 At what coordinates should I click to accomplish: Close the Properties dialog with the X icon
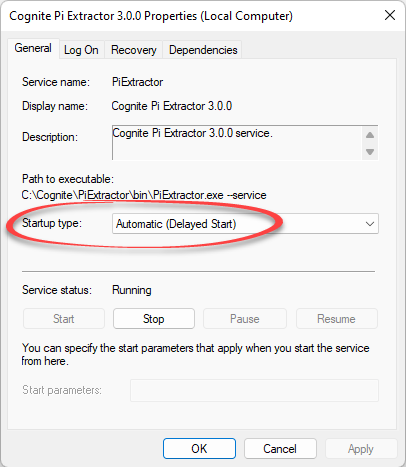tap(390, 15)
